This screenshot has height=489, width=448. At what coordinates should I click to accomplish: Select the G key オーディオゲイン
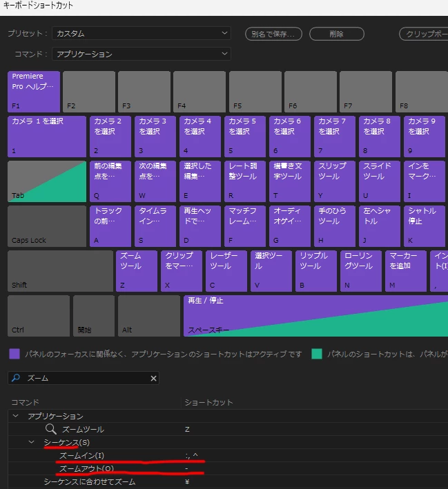[290, 226]
